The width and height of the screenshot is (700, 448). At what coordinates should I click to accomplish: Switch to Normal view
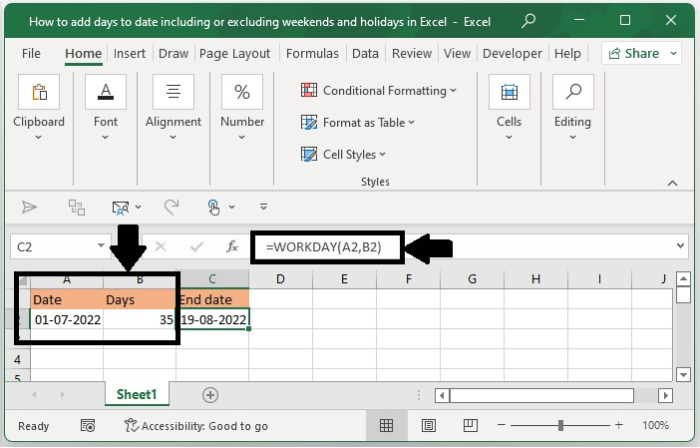[x=386, y=426]
